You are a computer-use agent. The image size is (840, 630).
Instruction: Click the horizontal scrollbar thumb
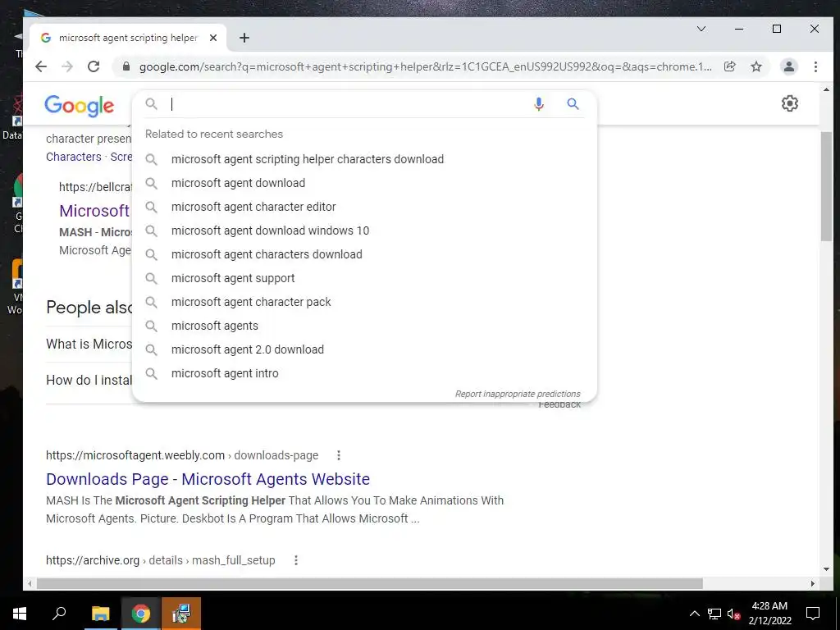[370, 583]
